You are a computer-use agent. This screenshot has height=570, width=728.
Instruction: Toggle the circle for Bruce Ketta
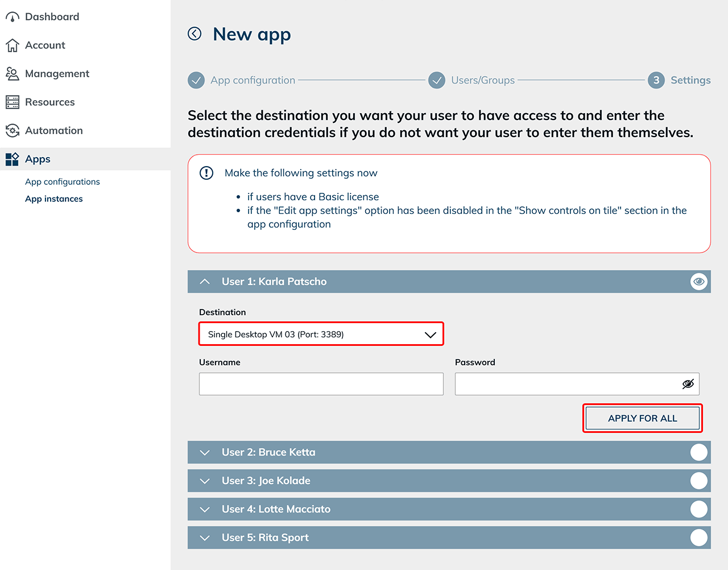coord(698,452)
